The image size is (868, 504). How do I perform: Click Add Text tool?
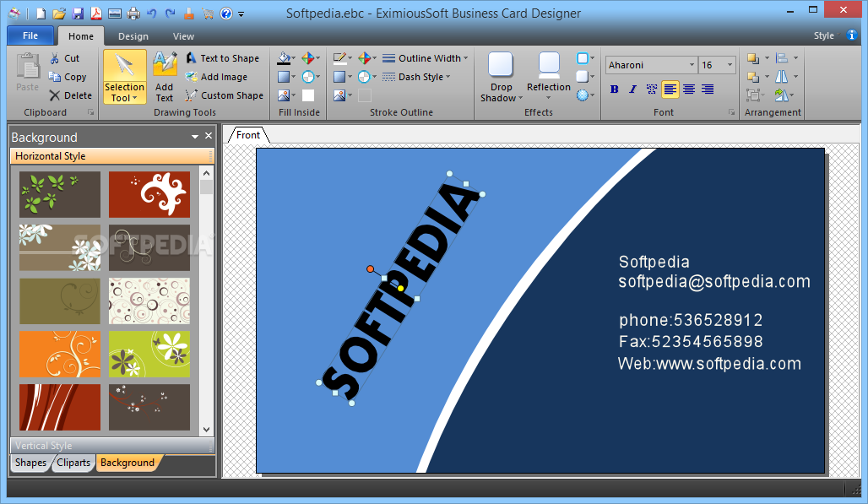(x=164, y=77)
